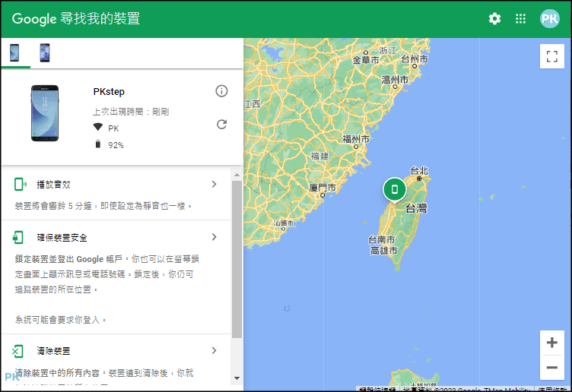The image size is (572, 392).
Task: Open 播放音效 option
Action: pos(116,194)
